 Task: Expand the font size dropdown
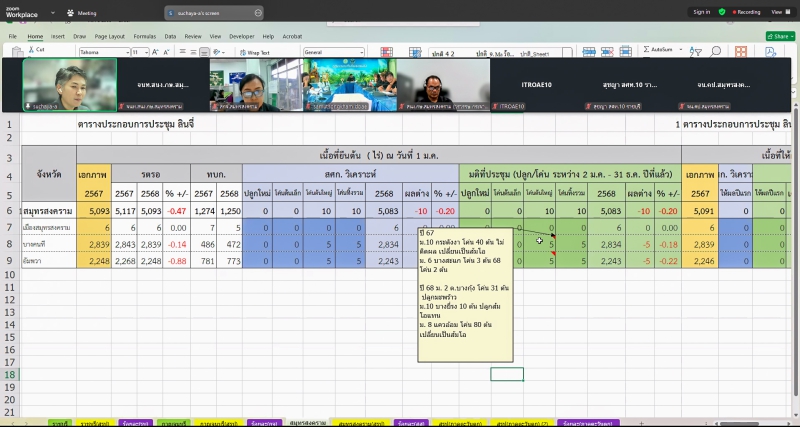[x=145, y=52]
